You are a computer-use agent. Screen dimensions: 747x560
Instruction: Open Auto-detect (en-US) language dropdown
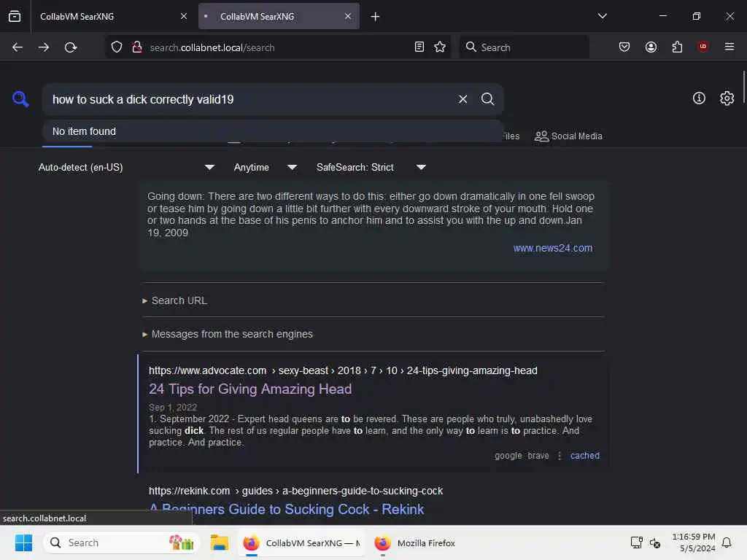tap(127, 167)
